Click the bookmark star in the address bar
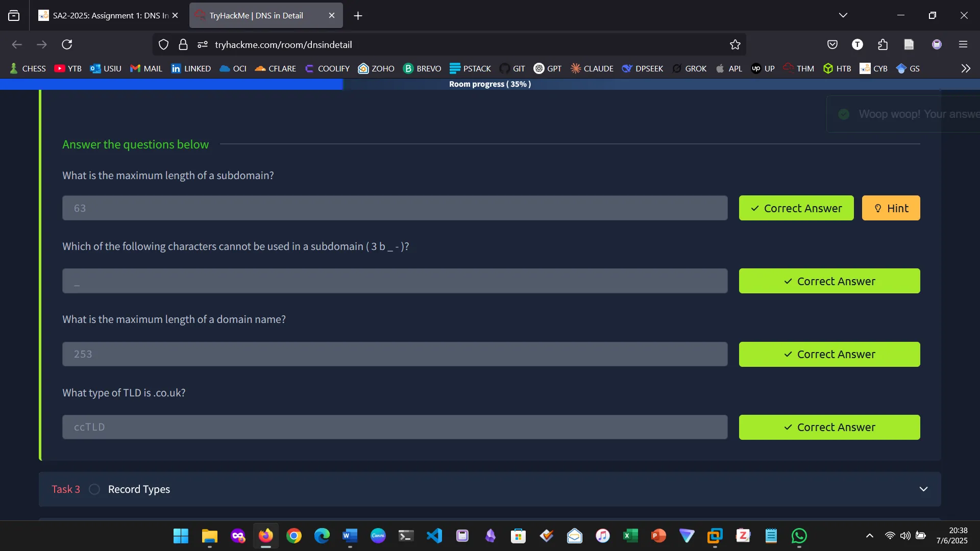Image resolution: width=980 pixels, height=551 pixels. 735,44
